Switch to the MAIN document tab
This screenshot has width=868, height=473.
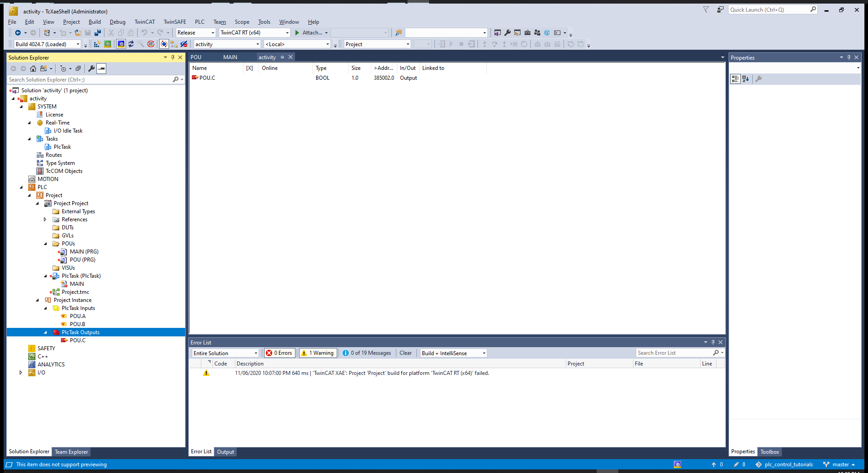coord(230,57)
